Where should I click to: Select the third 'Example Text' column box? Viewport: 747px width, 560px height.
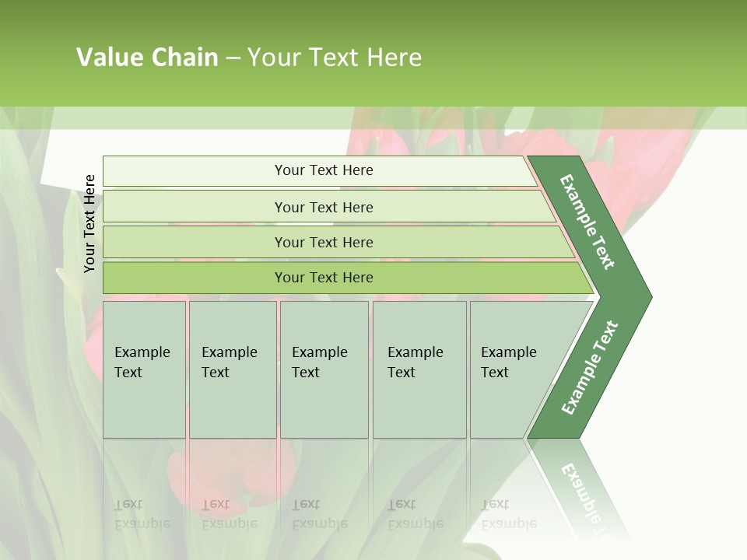click(324, 369)
